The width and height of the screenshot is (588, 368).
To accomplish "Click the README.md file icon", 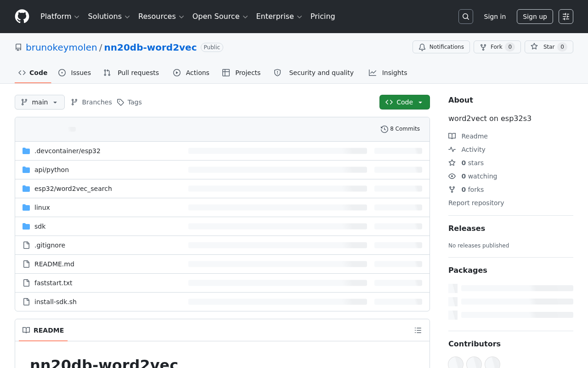I will point(26,264).
